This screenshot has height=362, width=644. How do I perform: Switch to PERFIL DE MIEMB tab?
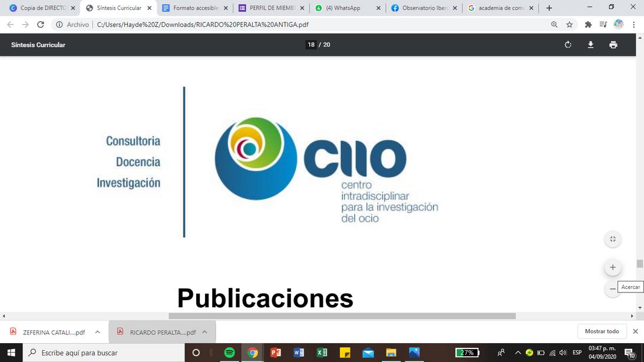(x=271, y=8)
